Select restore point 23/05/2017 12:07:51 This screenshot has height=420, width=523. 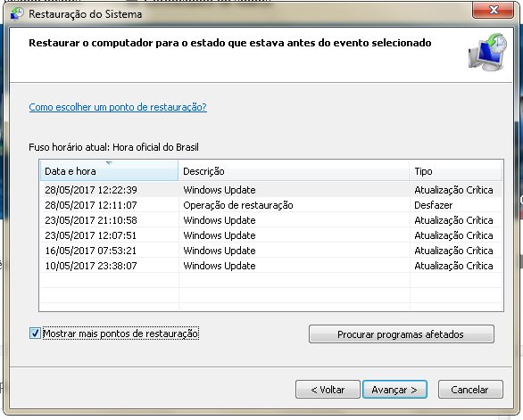(270, 235)
